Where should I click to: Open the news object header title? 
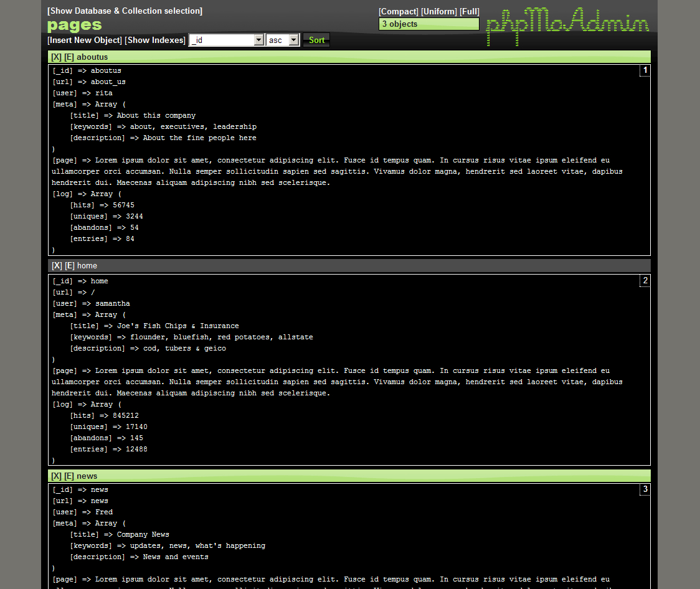pos(87,476)
